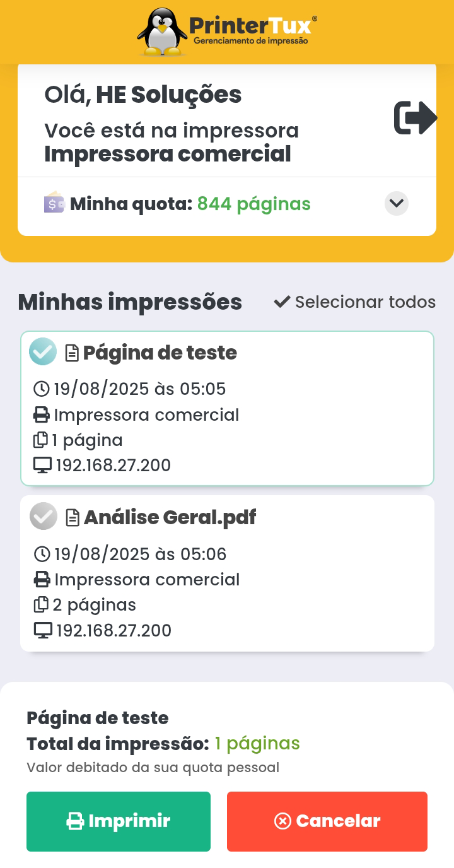Click the logout arrow icon

coord(415,118)
